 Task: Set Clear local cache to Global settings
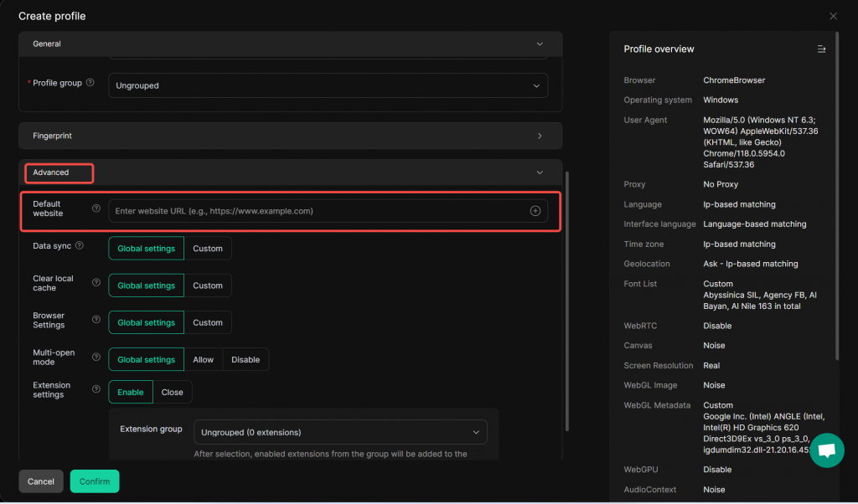click(146, 285)
